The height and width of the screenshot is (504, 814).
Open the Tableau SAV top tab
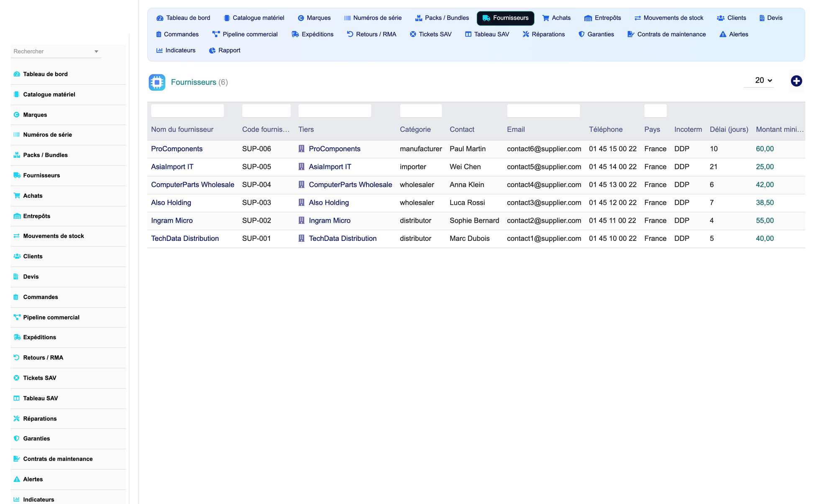pyautogui.click(x=487, y=34)
